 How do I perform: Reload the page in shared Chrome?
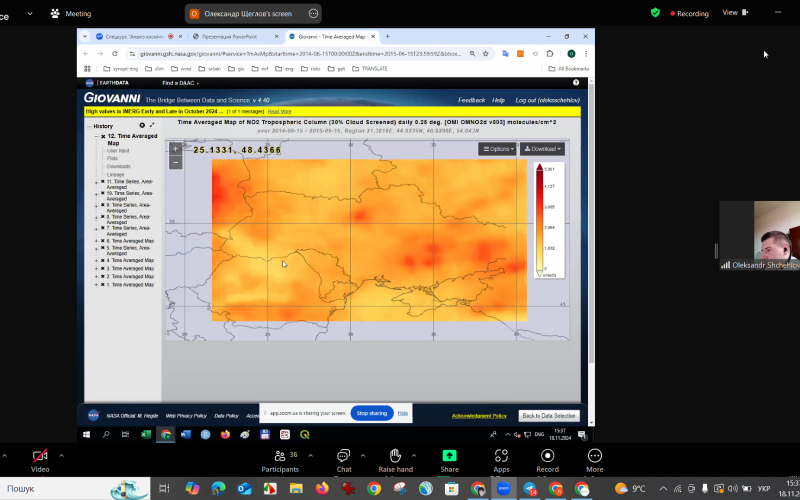coord(115,54)
